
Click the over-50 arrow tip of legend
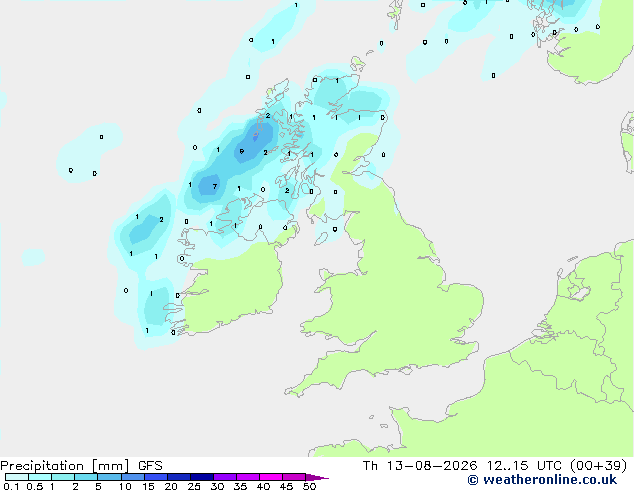(x=317, y=477)
